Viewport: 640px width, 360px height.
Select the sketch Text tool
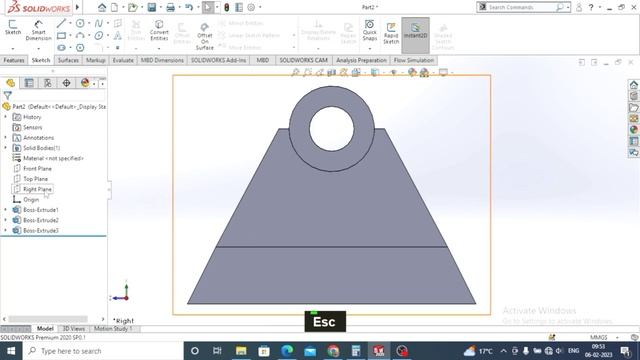coord(118,36)
